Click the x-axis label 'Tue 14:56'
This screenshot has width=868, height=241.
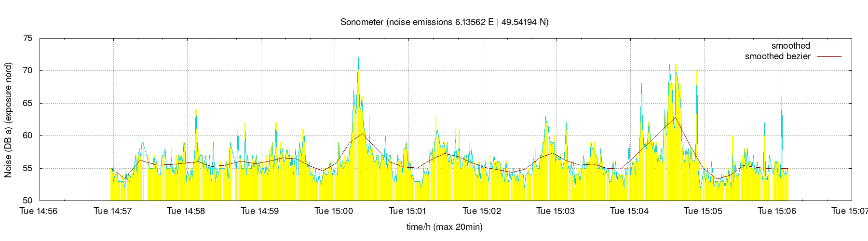[39, 211]
